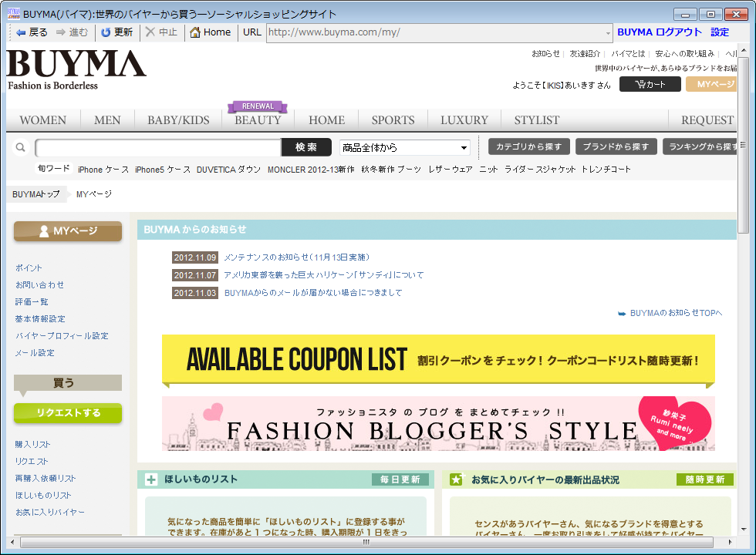Image resolution: width=756 pixels, height=555 pixels.
Task: Open the WOMEN category tab
Action: pos(43,120)
